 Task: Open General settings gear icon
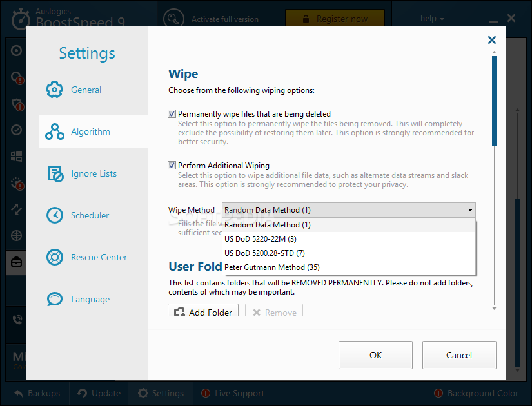54,90
